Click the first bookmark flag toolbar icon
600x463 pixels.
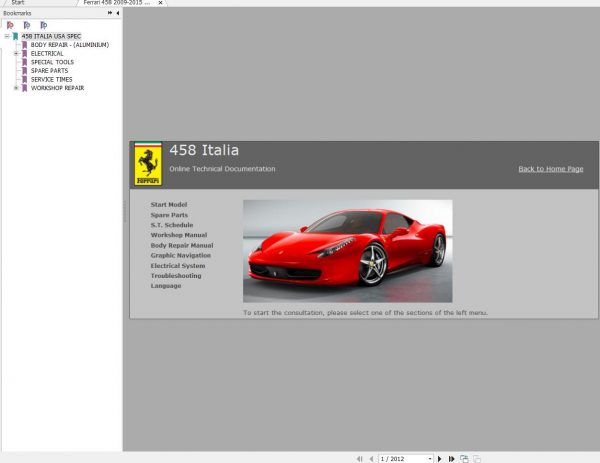(x=11, y=24)
